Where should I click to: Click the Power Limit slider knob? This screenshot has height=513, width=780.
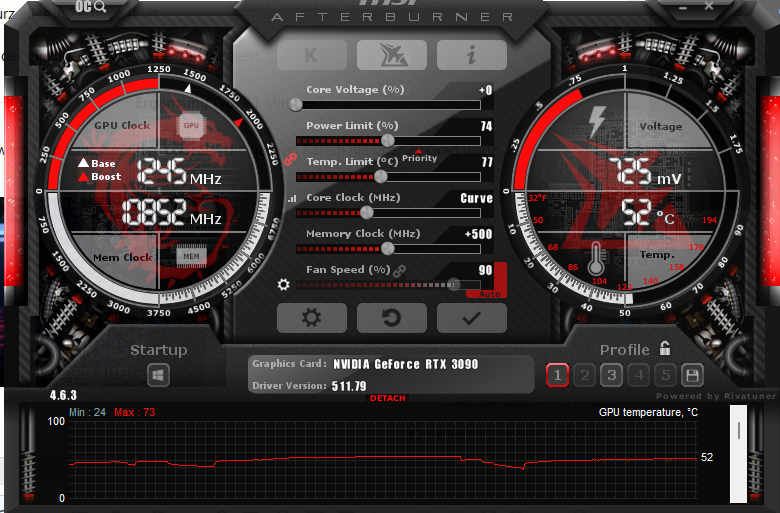[388, 140]
